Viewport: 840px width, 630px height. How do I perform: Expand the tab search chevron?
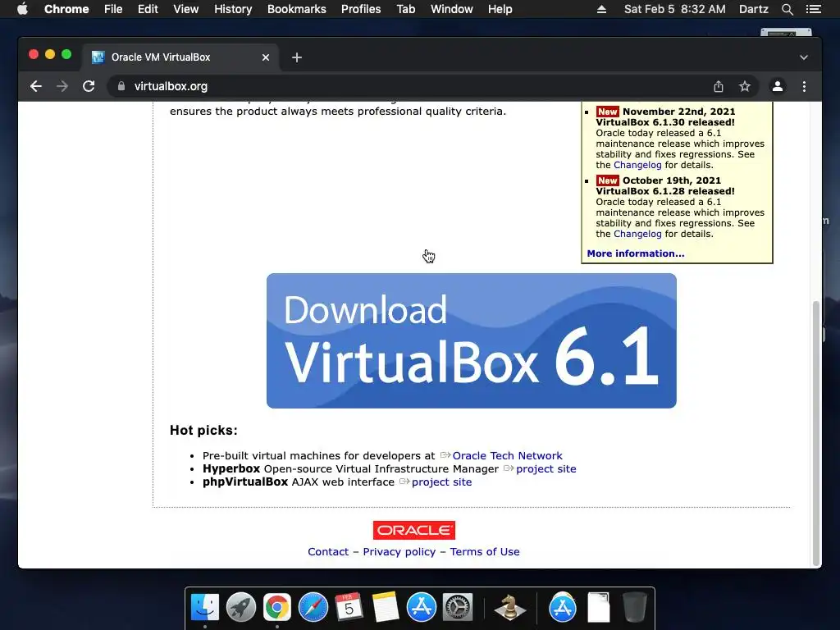(x=804, y=57)
